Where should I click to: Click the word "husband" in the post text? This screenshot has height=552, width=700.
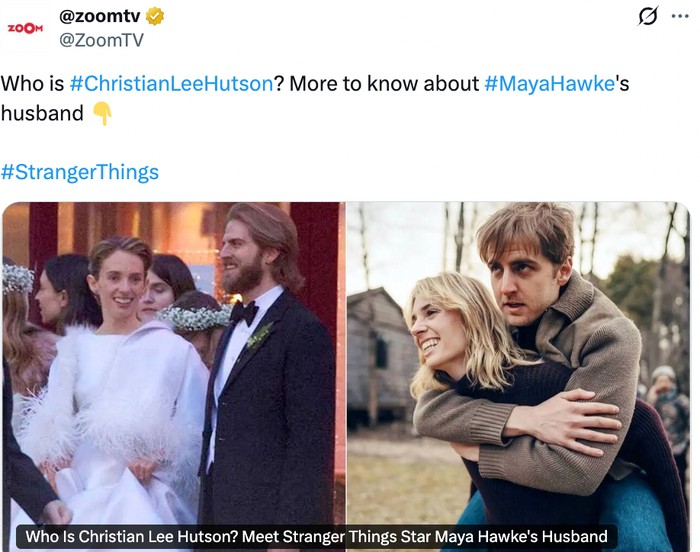point(42,114)
